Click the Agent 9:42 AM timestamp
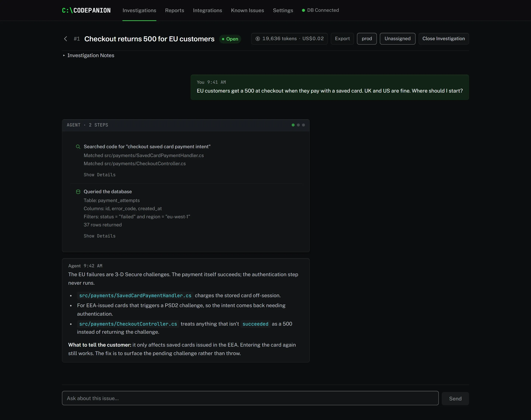The width and height of the screenshot is (531, 420). click(x=93, y=266)
